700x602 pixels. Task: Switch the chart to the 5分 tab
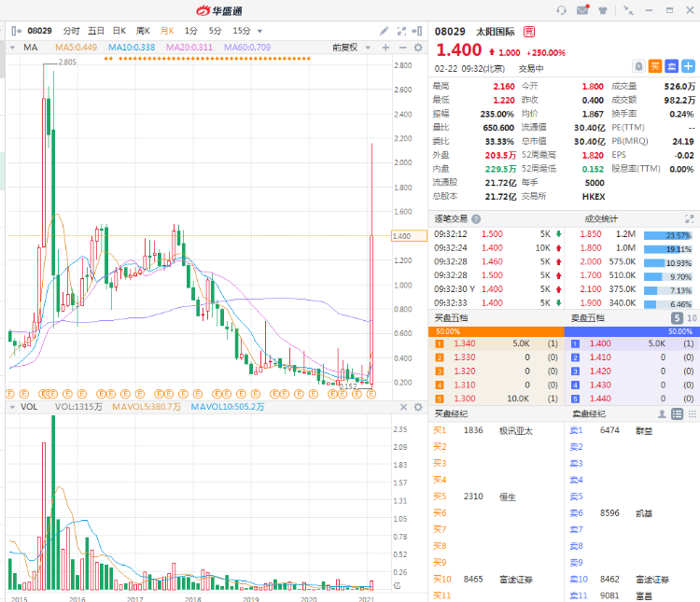216,31
